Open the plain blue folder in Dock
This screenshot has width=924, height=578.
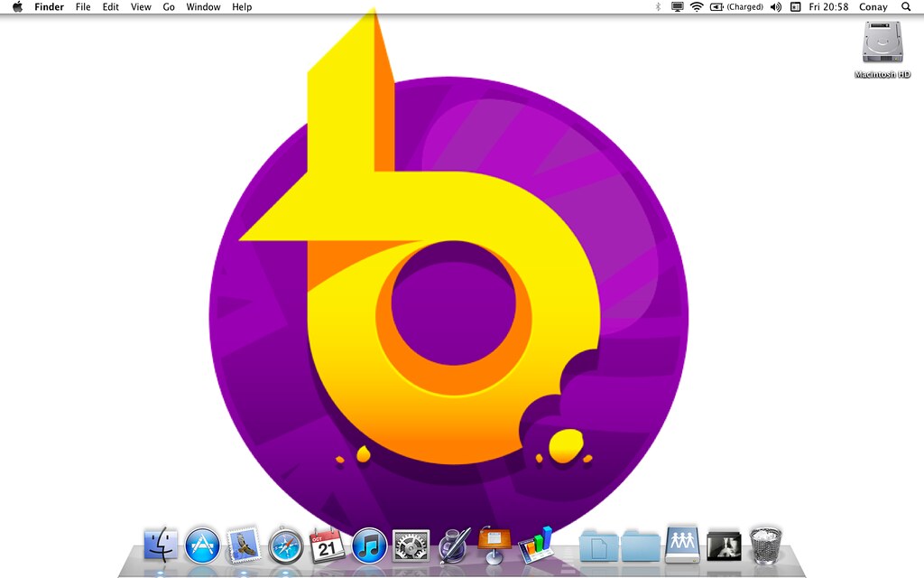pyautogui.click(x=641, y=545)
